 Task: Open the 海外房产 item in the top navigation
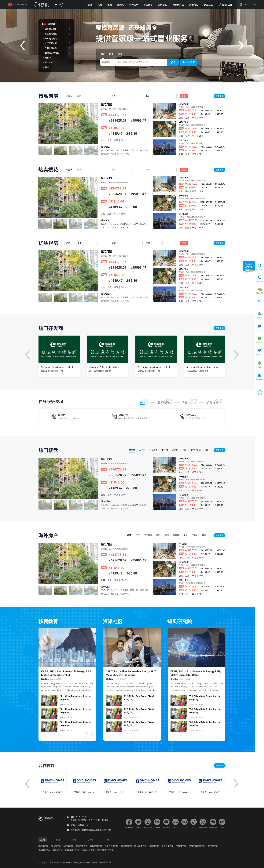click(x=134, y=5)
